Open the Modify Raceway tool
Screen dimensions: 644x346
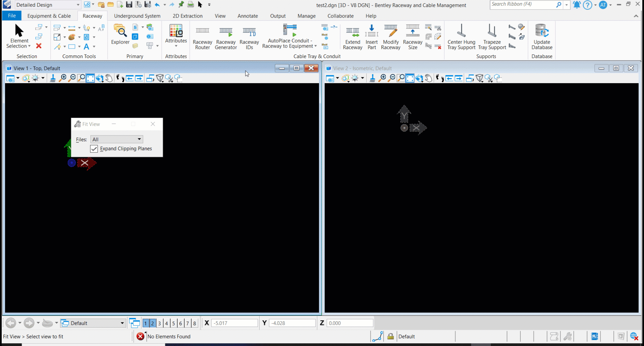(391, 37)
